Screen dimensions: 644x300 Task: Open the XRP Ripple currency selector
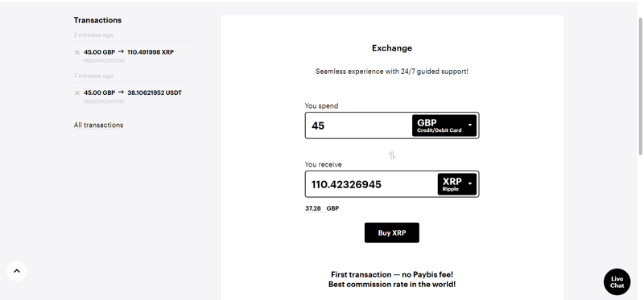(x=457, y=184)
